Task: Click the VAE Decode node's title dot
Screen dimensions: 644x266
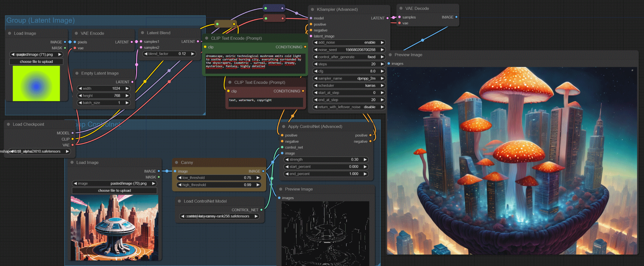Action: (401, 9)
